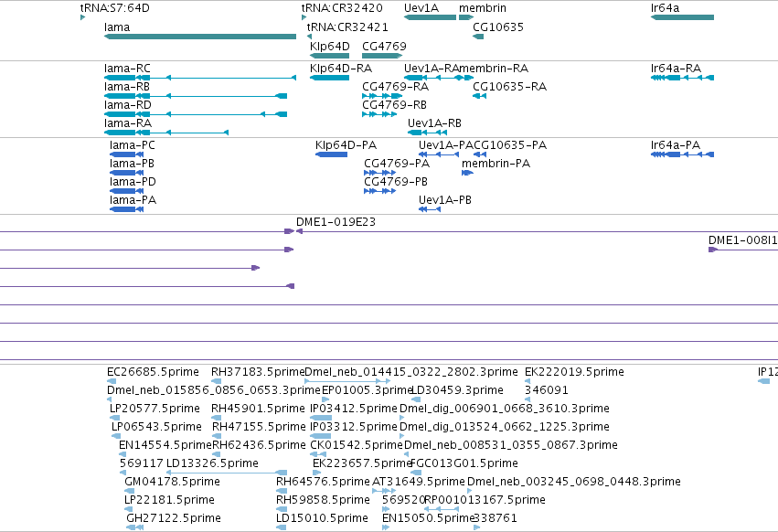Click the RH62436.5prime EST label
The height and width of the screenshot is (532, 778).
pyautogui.click(x=259, y=445)
